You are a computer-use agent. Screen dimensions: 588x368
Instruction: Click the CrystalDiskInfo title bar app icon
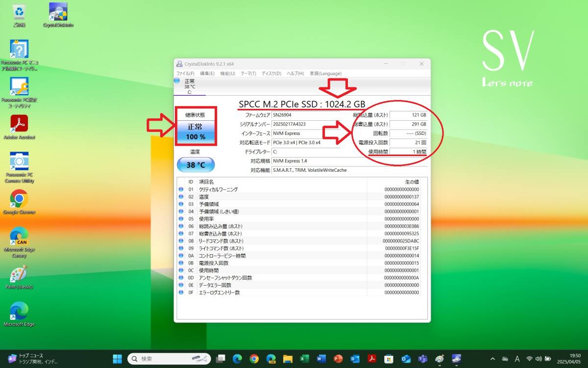tap(179, 64)
